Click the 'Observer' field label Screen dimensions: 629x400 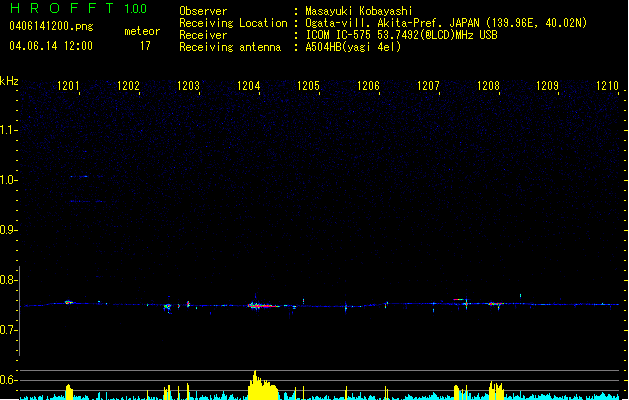203,11
